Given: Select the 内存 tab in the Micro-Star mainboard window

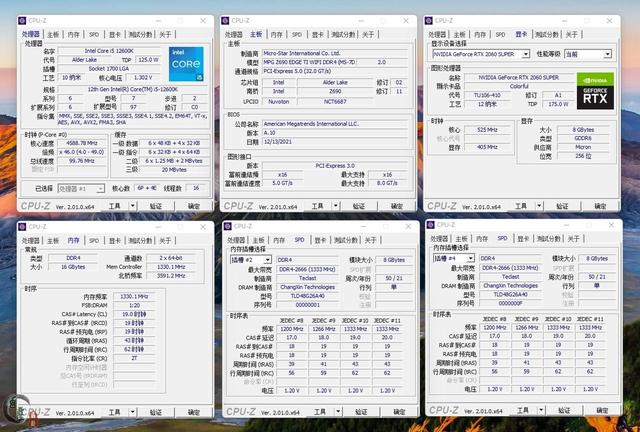Looking at the screenshot, I should coord(276,35).
